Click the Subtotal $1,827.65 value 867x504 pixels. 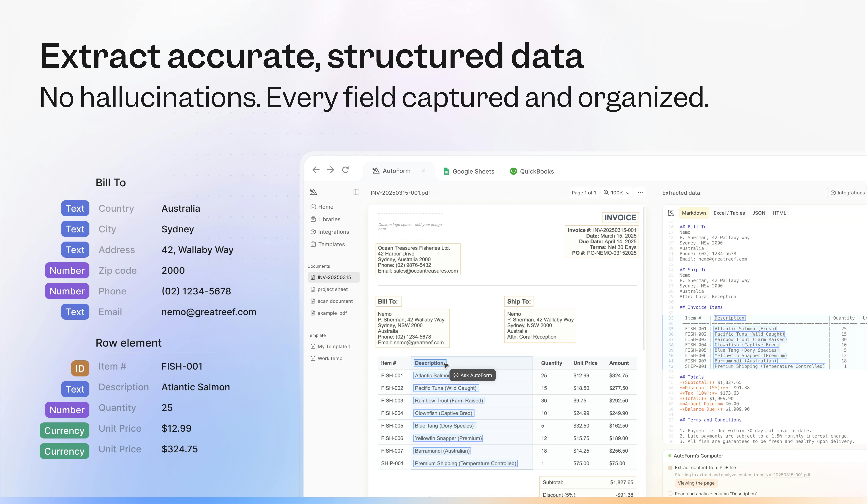pyautogui.click(x=621, y=482)
